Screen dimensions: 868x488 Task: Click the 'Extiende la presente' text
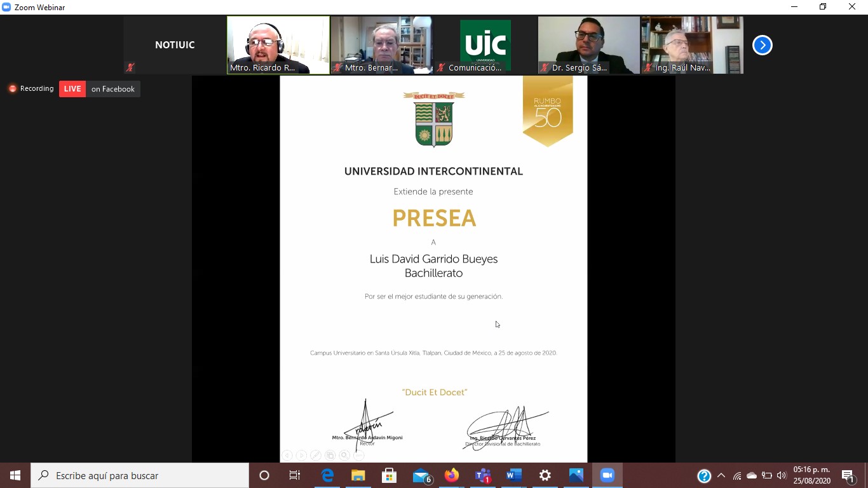pos(433,191)
